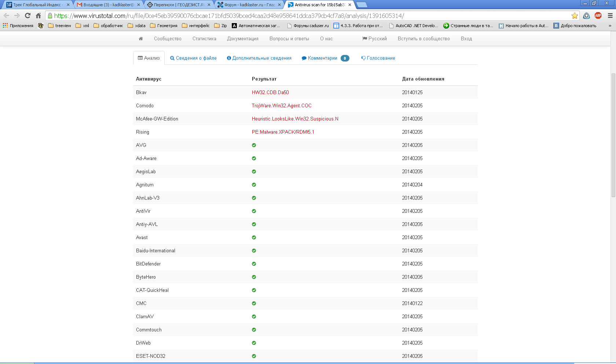Screen dimensions: 616x364
Task: Click the URL address bar field
Action: click(x=293, y=16)
